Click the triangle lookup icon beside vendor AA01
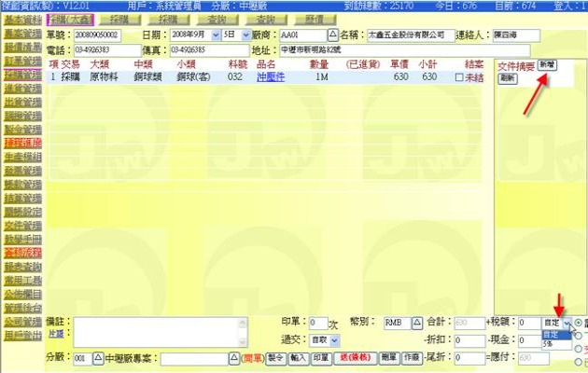Viewport: 588px width, 373px height. (332, 35)
